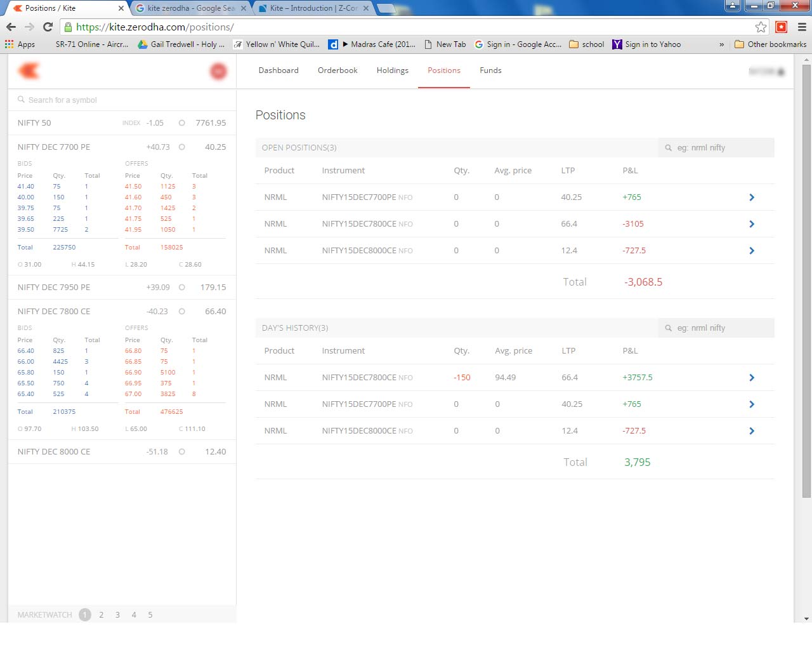Viewport: 812px width, 650px height.
Task: Click offer price 41.50 in 7700 PE depth
Action: pos(133,187)
